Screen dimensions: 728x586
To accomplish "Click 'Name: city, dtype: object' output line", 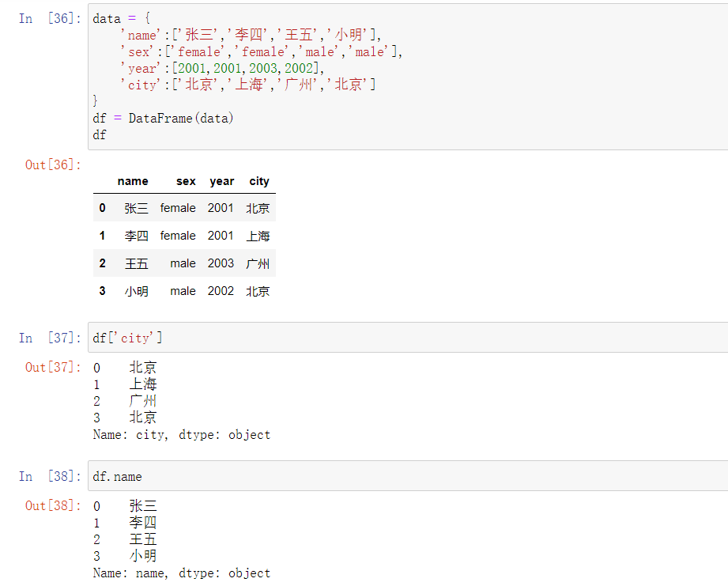I will pyautogui.click(x=182, y=435).
